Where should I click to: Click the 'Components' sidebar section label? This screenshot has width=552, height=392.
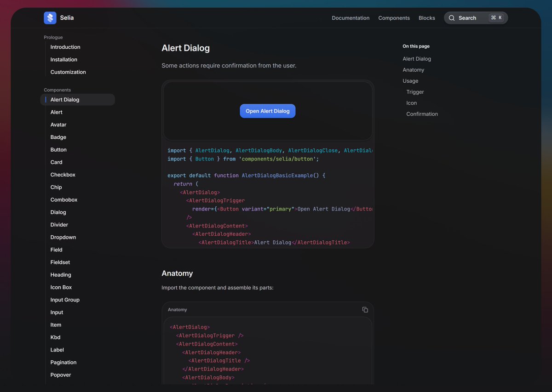[x=57, y=90]
